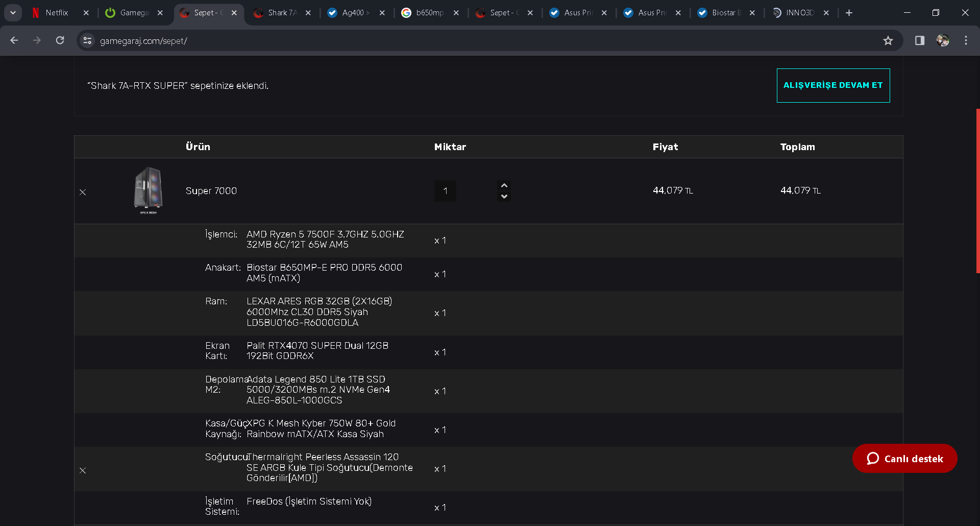View site information for gamegaraj.com
980x526 pixels.
[x=88, y=40]
